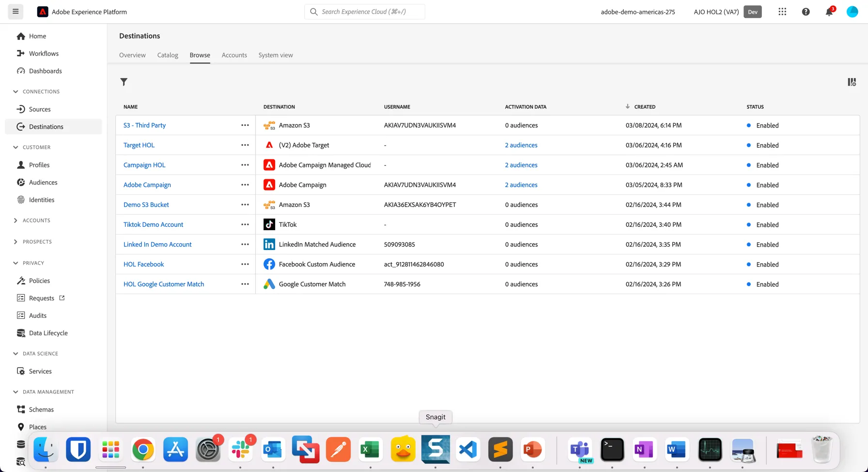The image size is (868, 472).
Task: Click the user profile avatar
Action: (x=852, y=12)
